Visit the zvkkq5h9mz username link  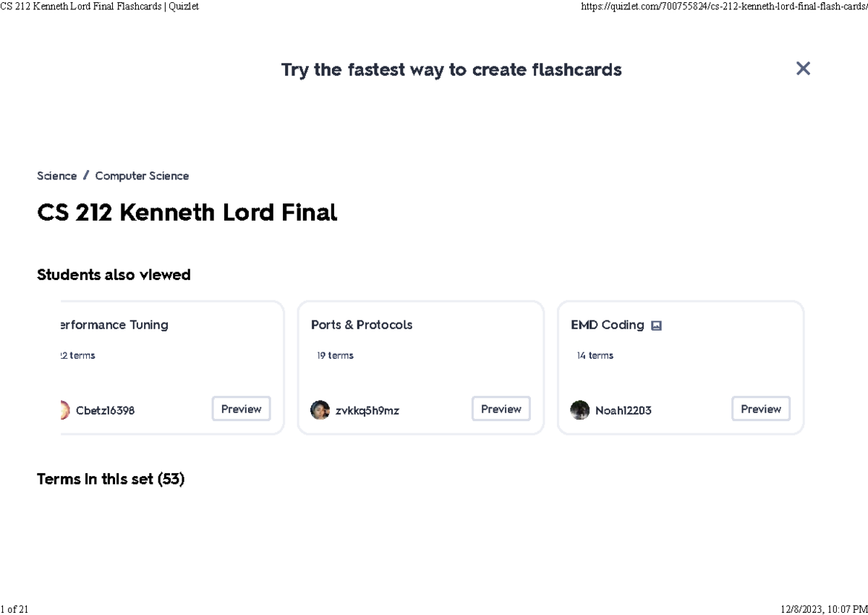click(367, 410)
